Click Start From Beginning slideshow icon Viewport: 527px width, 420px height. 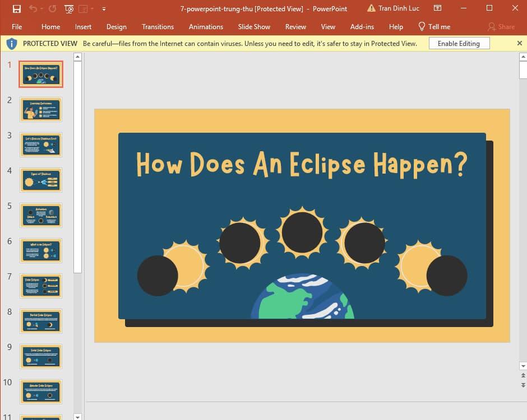[x=69, y=8]
